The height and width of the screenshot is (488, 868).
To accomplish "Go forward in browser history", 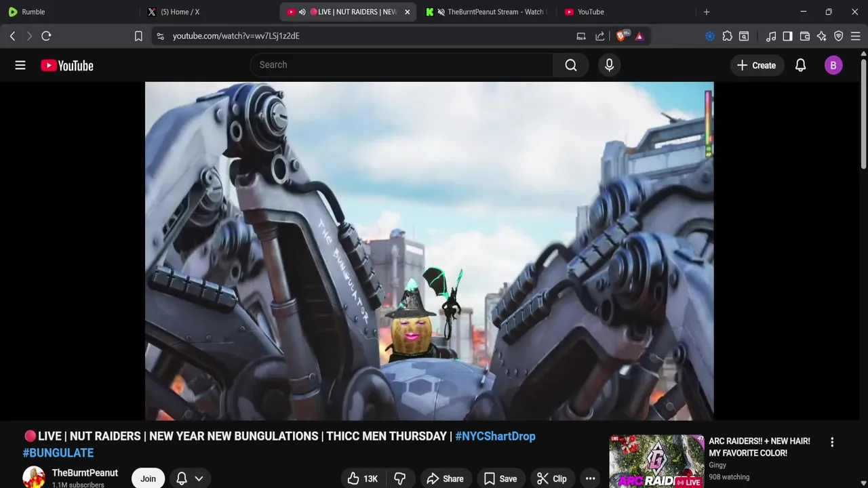I will coord(29,36).
